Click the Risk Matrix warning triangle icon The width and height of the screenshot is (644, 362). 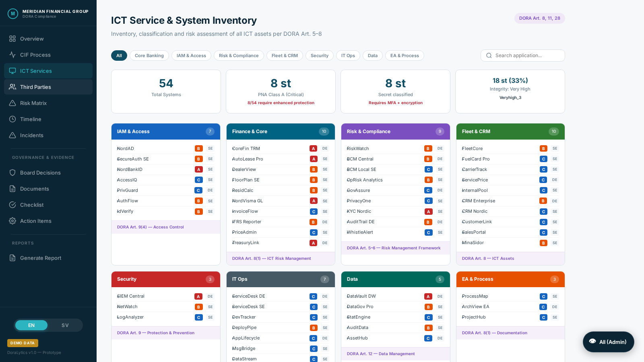pyautogui.click(x=12, y=103)
